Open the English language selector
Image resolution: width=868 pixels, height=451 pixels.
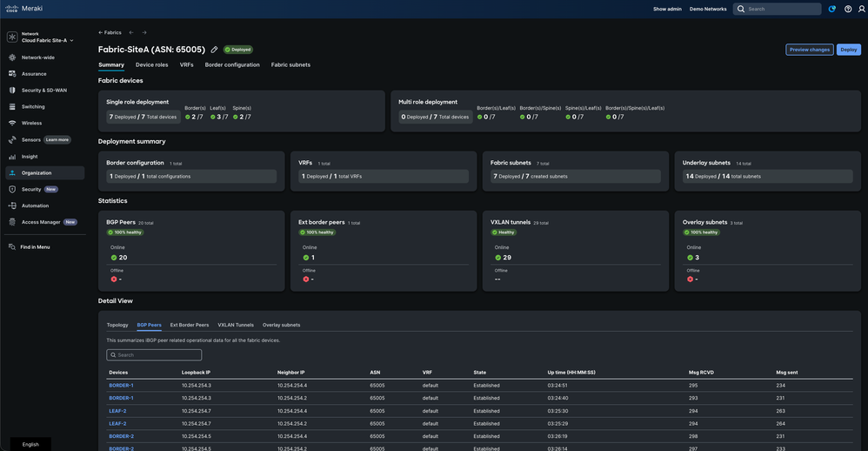point(30,444)
